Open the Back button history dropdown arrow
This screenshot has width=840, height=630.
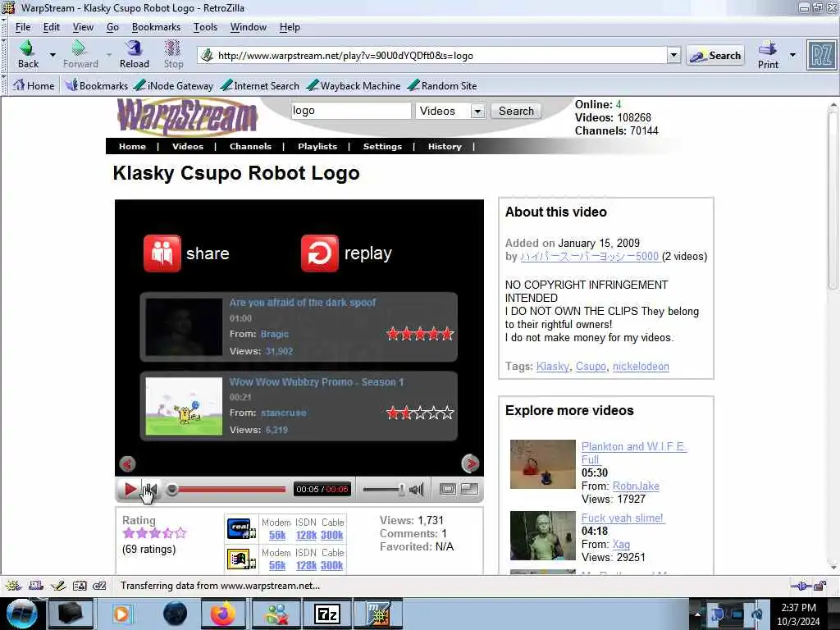pos(52,55)
